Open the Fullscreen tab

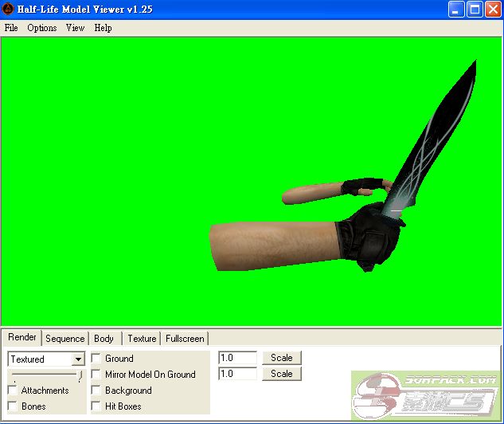185,339
